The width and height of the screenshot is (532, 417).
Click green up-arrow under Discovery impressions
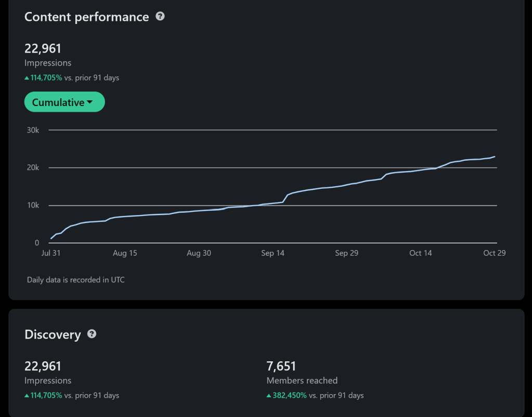tap(27, 396)
